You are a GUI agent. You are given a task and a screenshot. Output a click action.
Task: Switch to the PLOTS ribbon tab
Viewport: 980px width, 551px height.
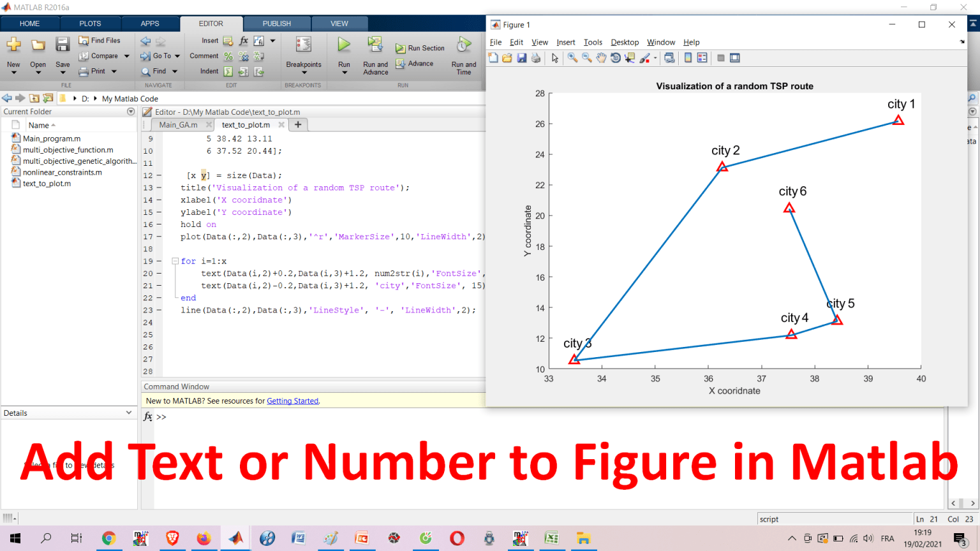tap(90, 24)
